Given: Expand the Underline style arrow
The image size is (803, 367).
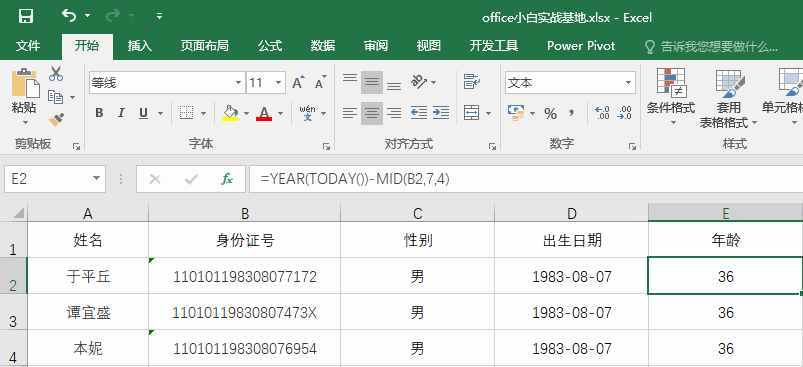Looking at the screenshot, I should pyautogui.click(x=160, y=113).
